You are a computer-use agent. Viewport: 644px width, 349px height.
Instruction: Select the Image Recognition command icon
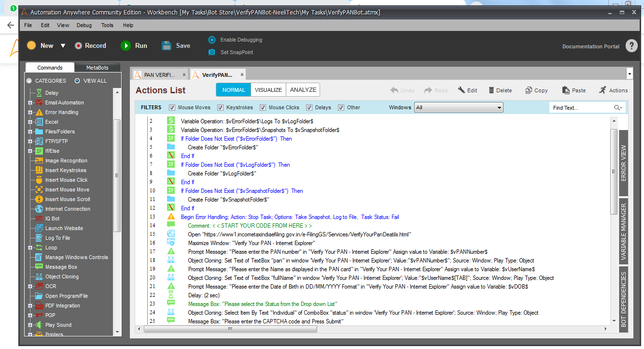click(39, 160)
